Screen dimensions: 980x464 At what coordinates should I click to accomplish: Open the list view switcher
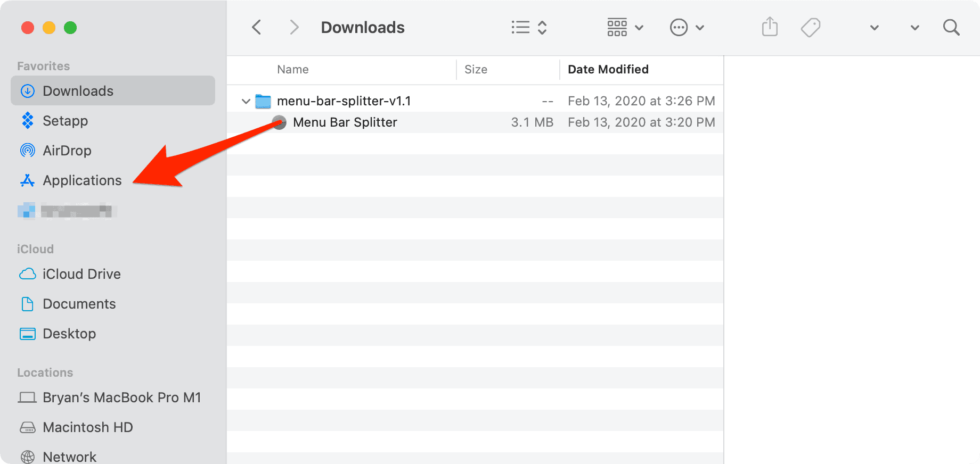click(x=529, y=27)
